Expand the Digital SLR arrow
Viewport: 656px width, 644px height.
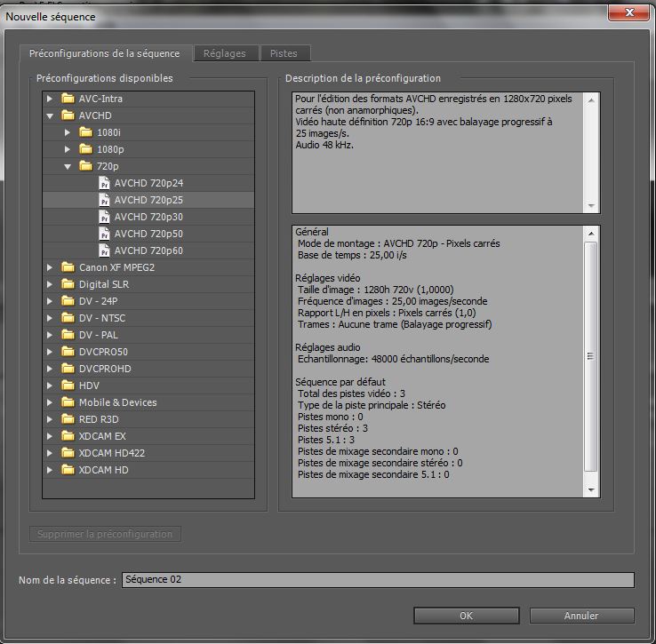tap(50, 284)
